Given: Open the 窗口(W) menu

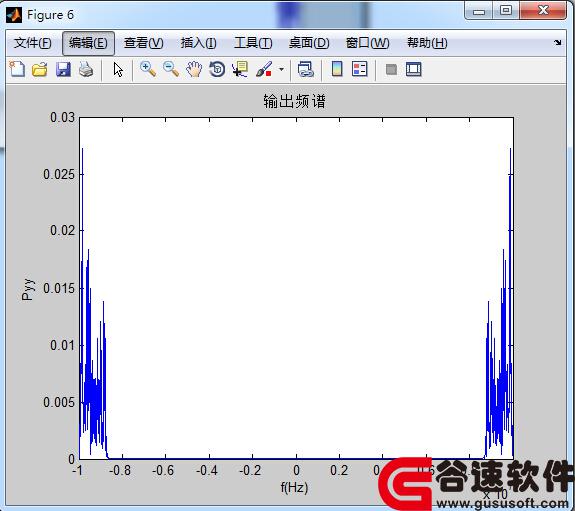Looking at the screenshot, I should pyautogui.click(x=367, y=43).
